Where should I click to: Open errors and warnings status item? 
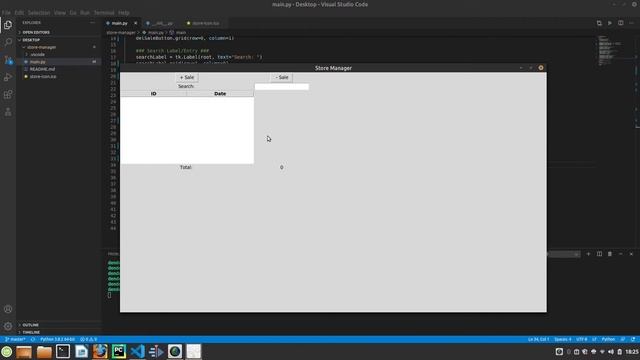pyautogui.click(x=89, y=339)
